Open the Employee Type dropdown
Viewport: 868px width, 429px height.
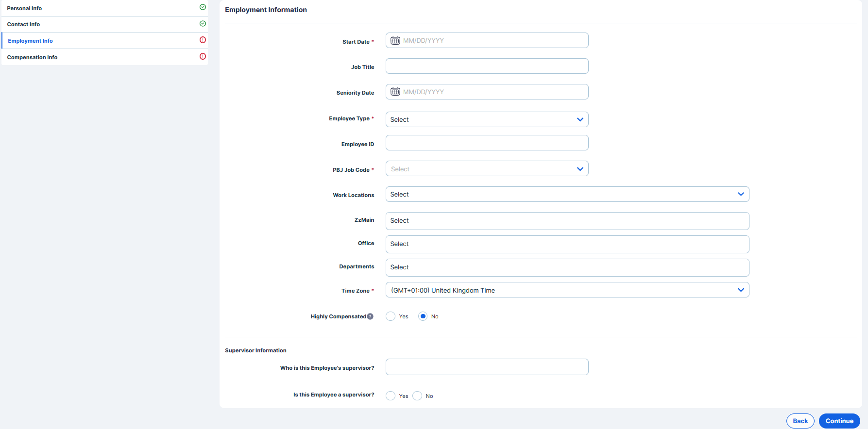487,119
